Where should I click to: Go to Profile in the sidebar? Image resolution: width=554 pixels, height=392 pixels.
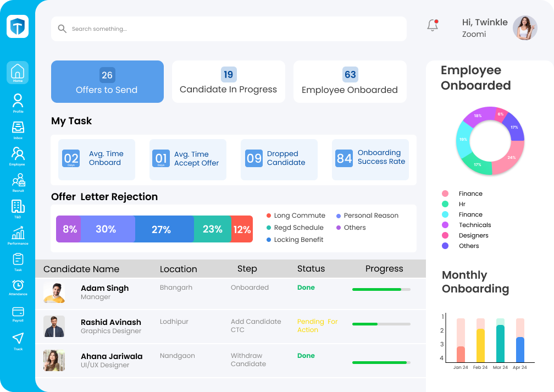[18, 102]
